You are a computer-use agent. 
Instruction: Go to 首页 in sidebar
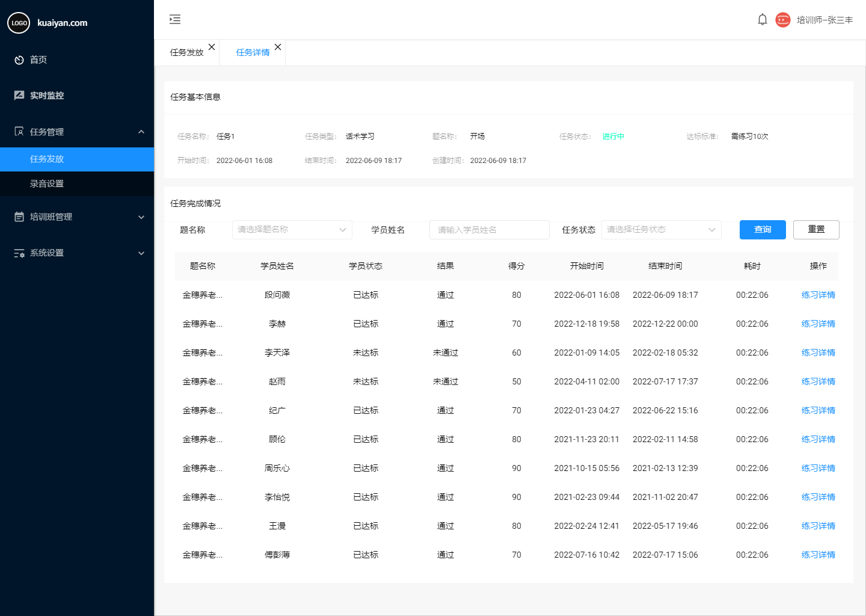[x=38, y=60]
